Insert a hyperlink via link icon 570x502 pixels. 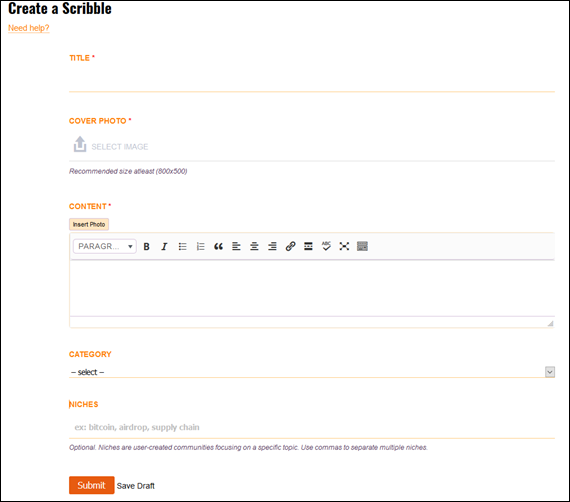290,246
